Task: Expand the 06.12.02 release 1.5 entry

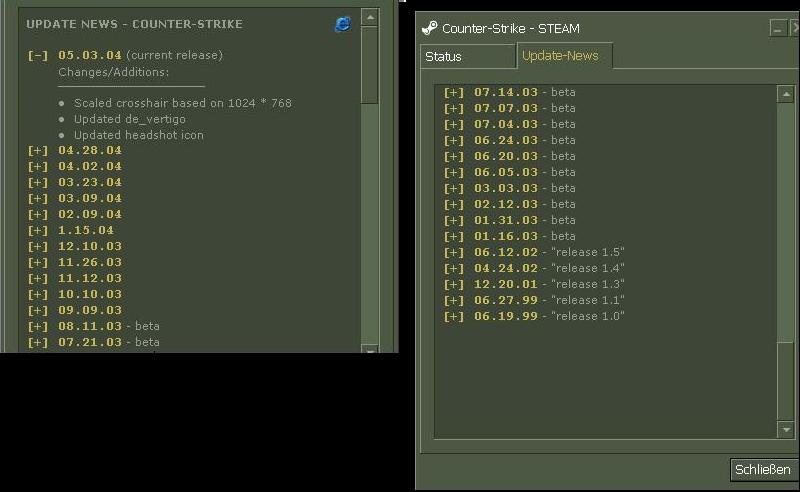Action: click(454, 253)
